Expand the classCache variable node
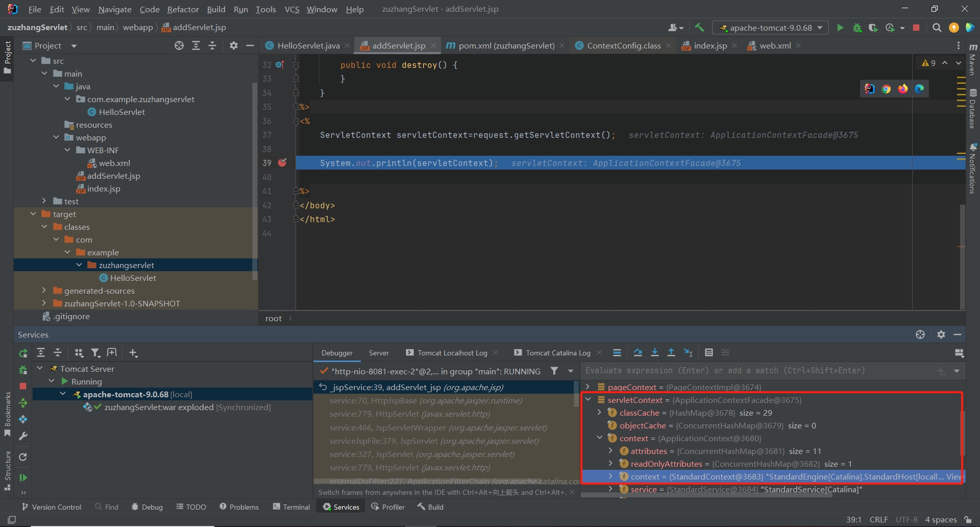The width and height of the screenshot is (980, 527). [x=600, y=412]
